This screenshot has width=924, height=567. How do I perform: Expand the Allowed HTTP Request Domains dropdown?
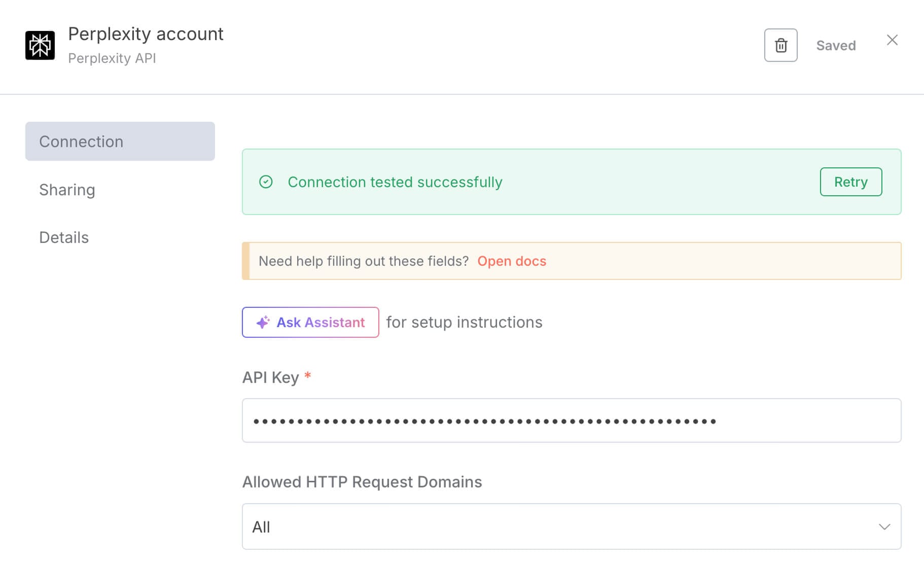point(572,526)
